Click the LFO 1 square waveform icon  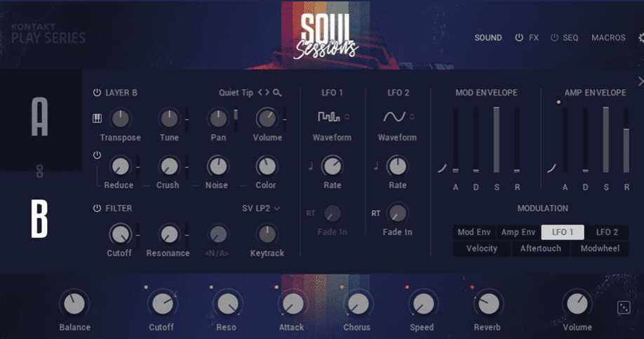328,117
